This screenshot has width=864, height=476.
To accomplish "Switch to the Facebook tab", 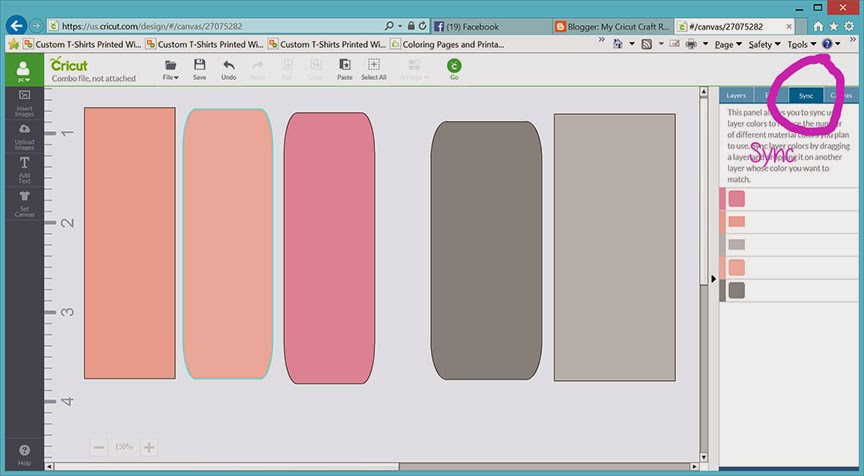I will click(x=492, y=26).
